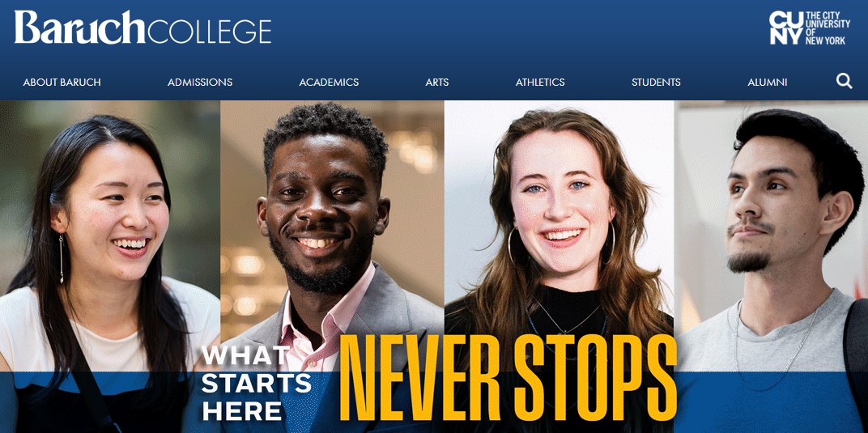Select Academics in the navigation bar
The height and width of the screenshot is (433, 868).
(329, 83)
